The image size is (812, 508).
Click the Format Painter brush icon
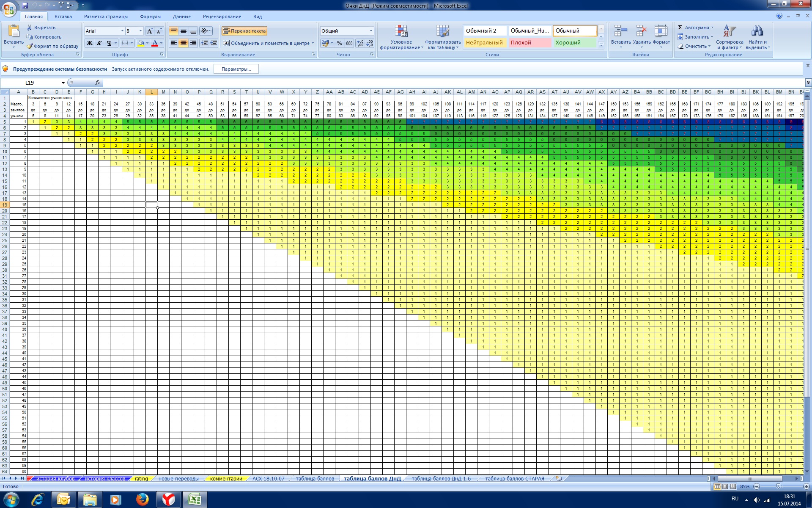pyautogui.click(x=30, y=46)
